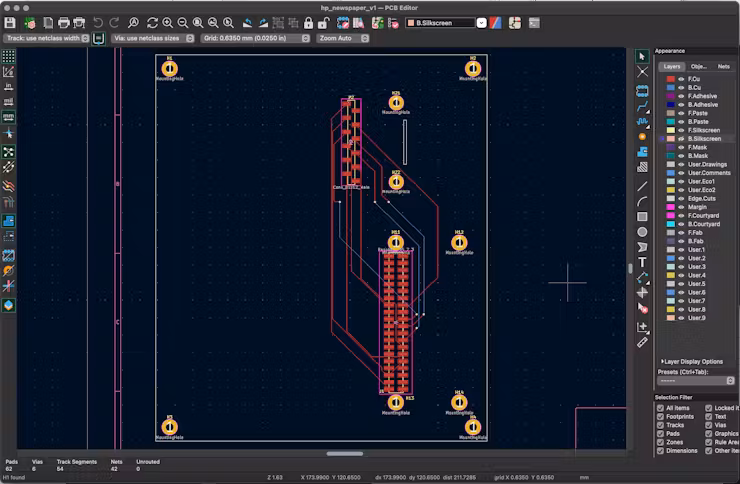Click the Print icon in the toolbar
This screenshot has width=740, height=484.
[64, 22]
